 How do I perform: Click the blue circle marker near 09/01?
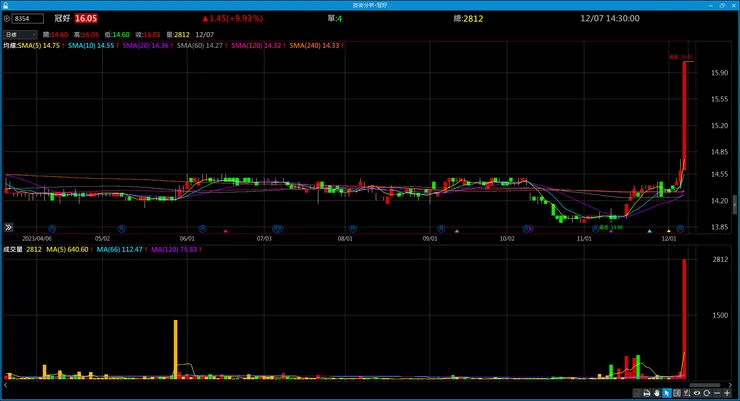[441, 229]
